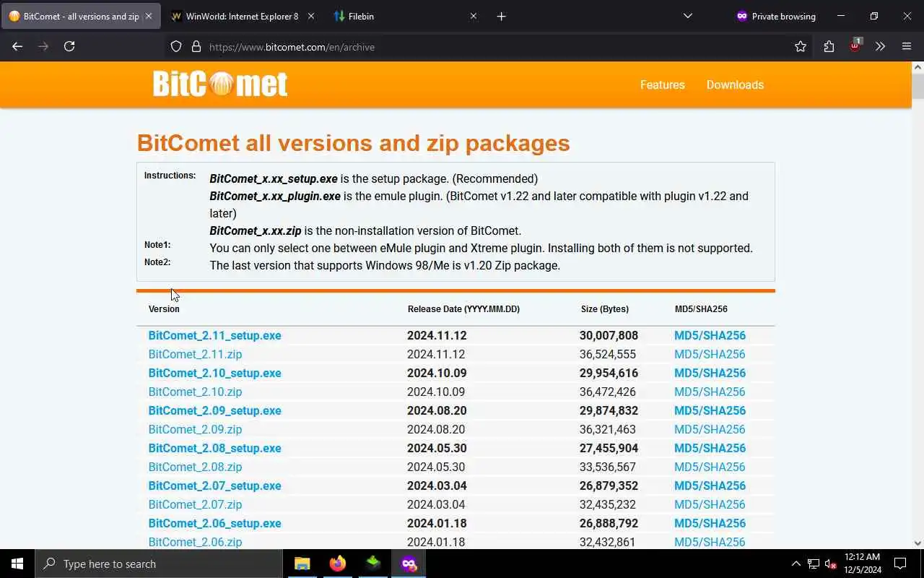This screenshot has width=924, height=578.
Task: Open the notification center icon
Action: pyautogui.click(x=900, y=564)
